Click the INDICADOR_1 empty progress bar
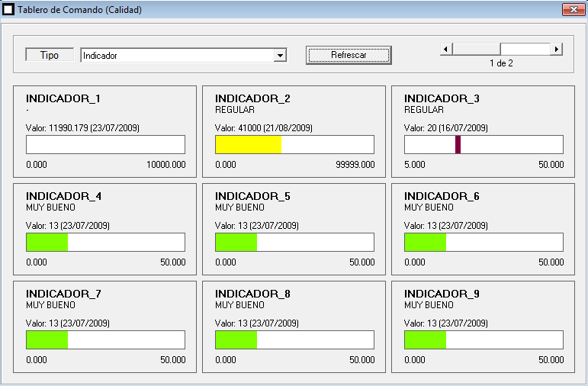588x386 pixels. [105, 145]
